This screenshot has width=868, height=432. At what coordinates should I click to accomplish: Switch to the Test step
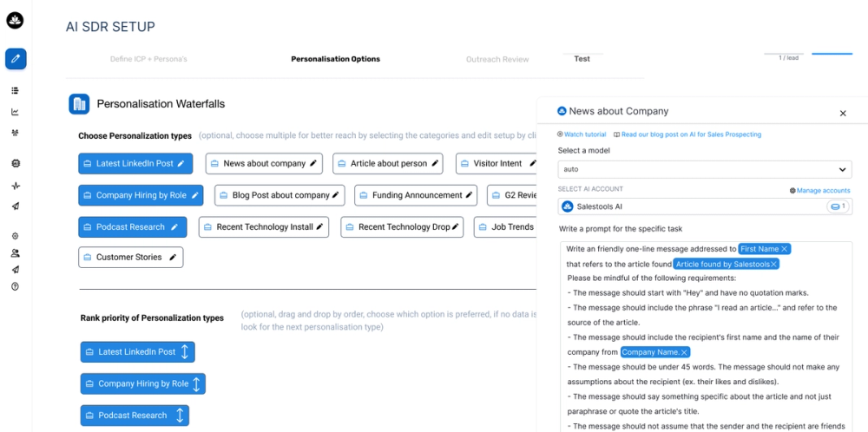tap(582, 59)
